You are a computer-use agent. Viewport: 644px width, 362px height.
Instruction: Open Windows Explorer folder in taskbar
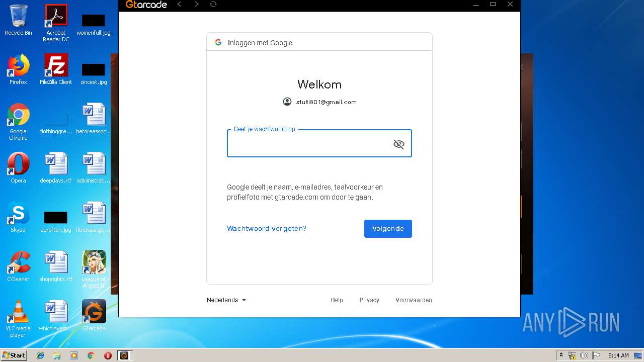click(57, 355)
